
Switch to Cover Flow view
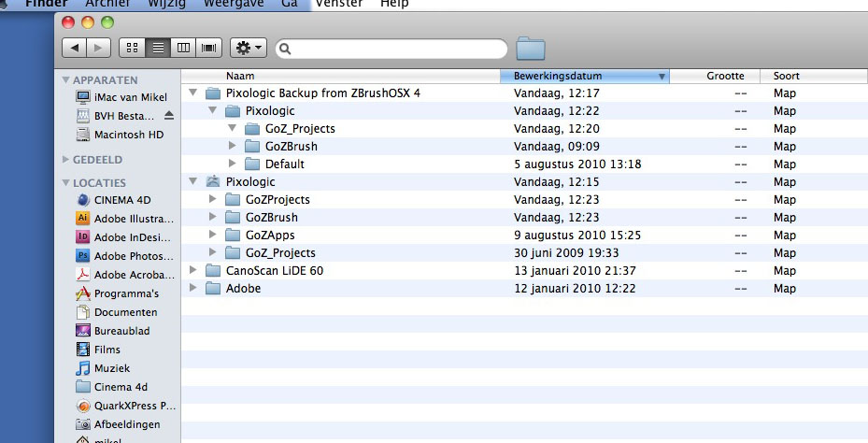click(x=208, y=48)
